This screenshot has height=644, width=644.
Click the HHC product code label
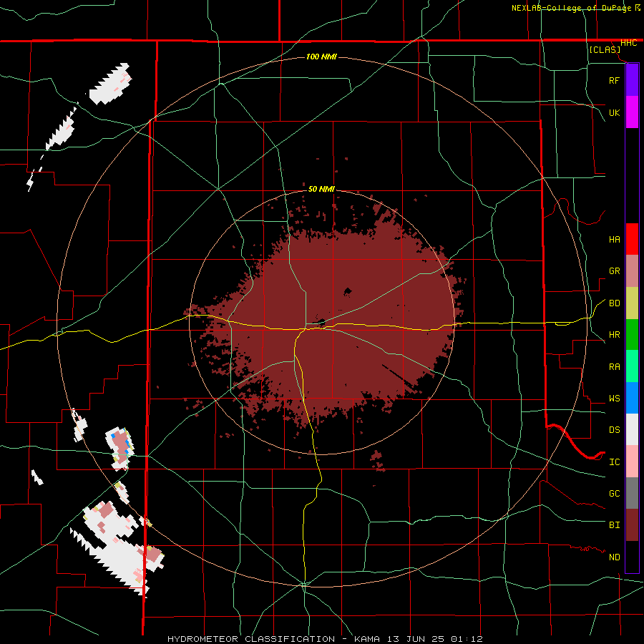pos(628,43)
